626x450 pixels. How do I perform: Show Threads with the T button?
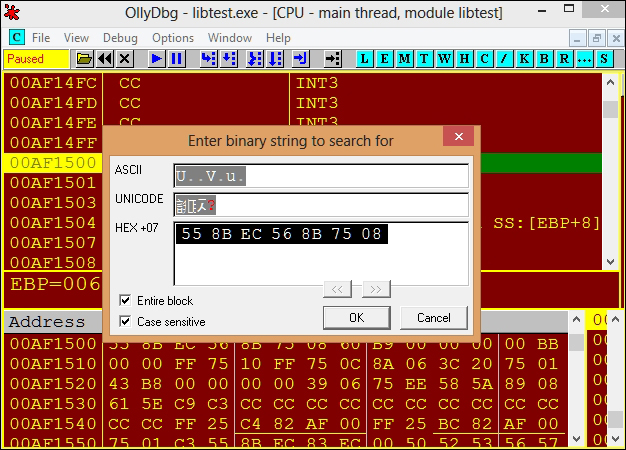click(x=424, y=59)
